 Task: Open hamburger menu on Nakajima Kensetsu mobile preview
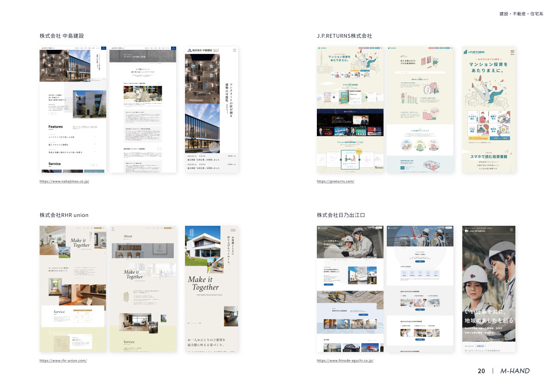pyautogui.click(x=234, y=50)
